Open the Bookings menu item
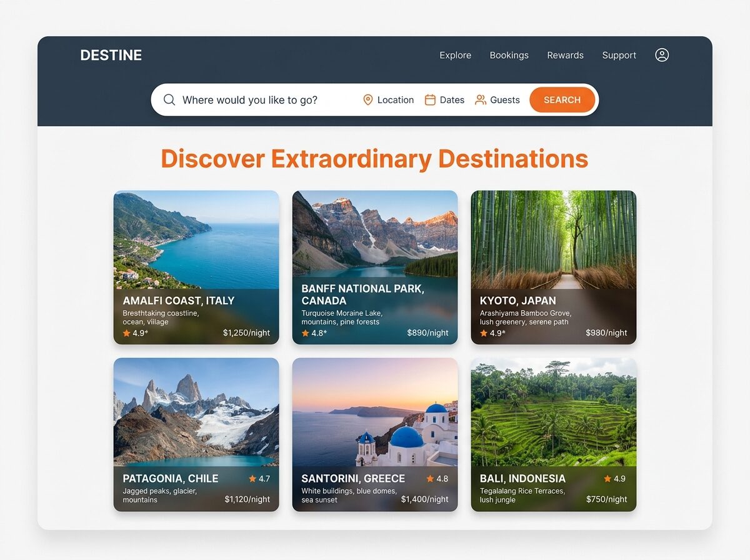Viewport: 750px width, 560px height. (x=509, y=55)
